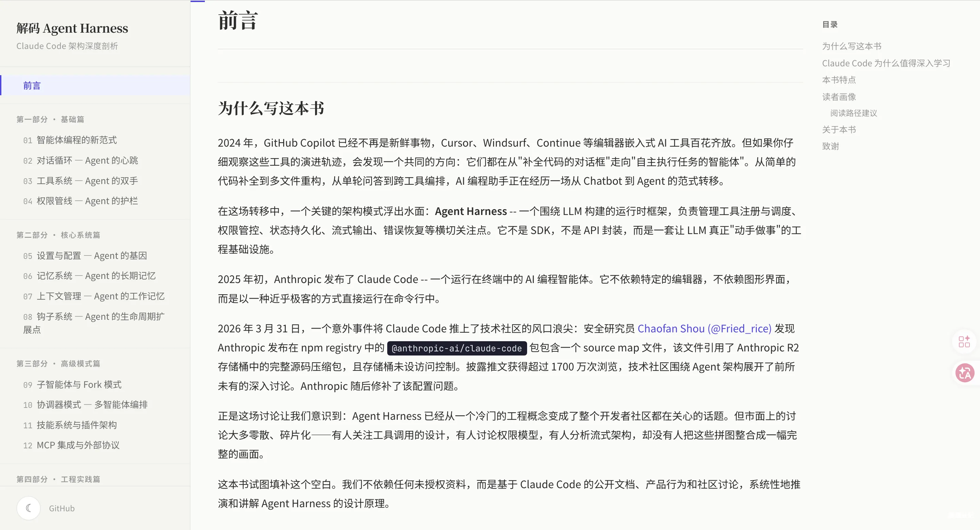Viewport: 980px width, 530px height.
Task: Click the GitHub link in the sidebar footer
Action: [x=61, y=508]
